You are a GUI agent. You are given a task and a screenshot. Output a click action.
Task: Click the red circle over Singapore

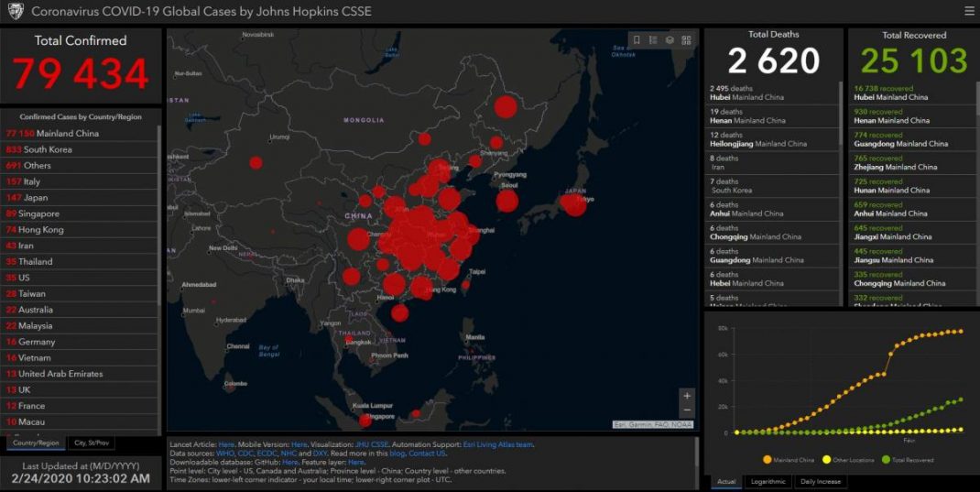[x=365, y=421]
